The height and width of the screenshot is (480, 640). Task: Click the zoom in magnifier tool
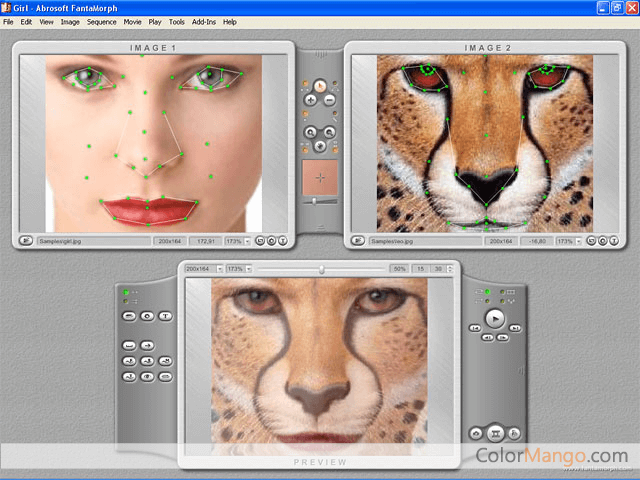coord(311,132)
